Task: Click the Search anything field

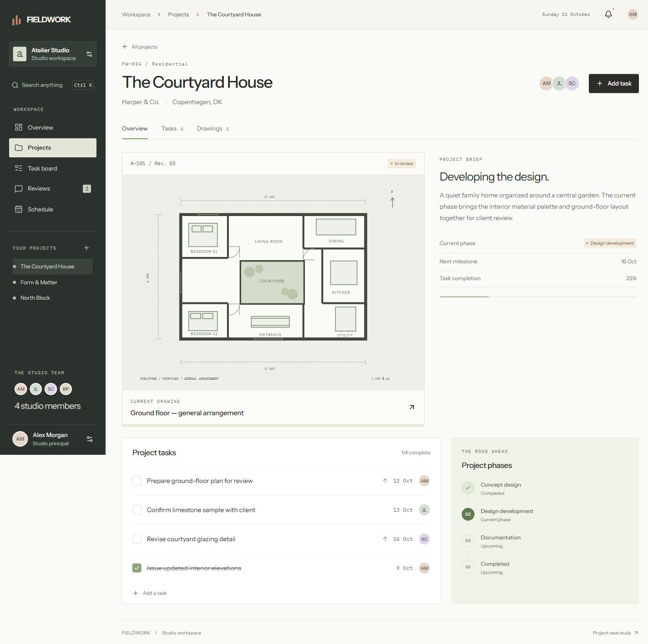Action: (x=53, y=85)
